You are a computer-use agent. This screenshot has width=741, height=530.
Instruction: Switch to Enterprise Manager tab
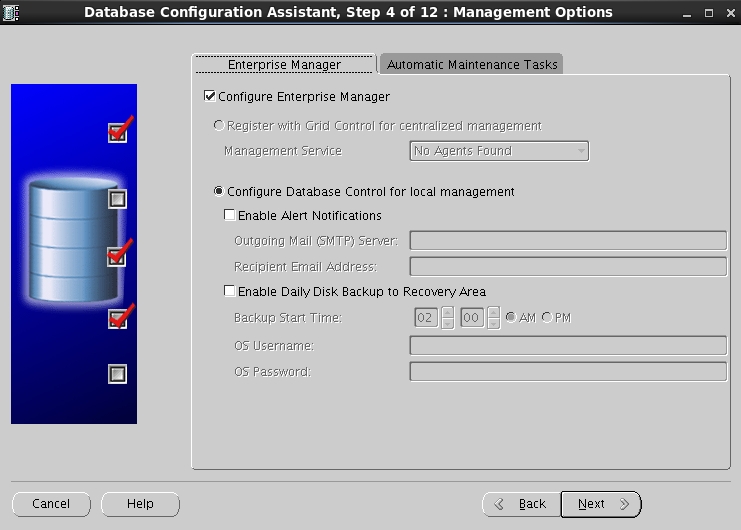pos(284,64)
